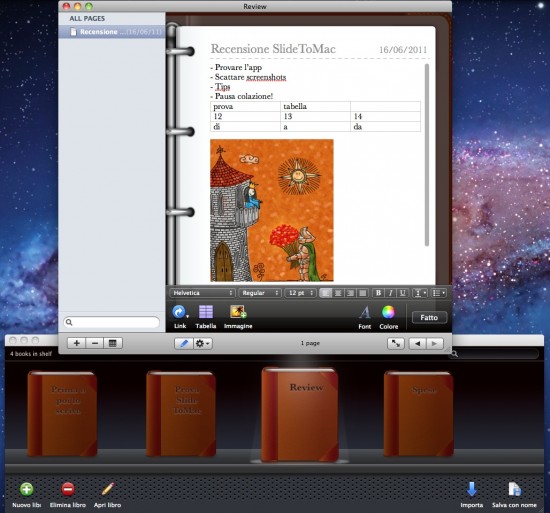Click the table cell 'tabella'

[x=315, y=106]
